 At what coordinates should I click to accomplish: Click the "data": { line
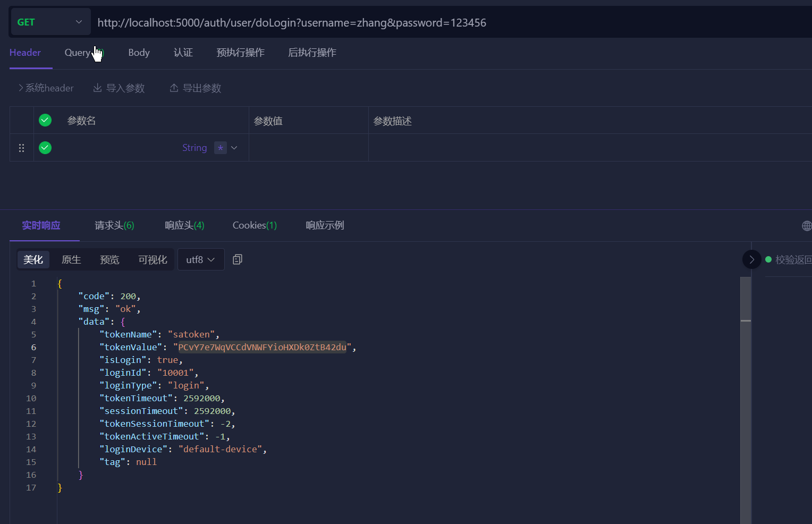pos(101,322)
